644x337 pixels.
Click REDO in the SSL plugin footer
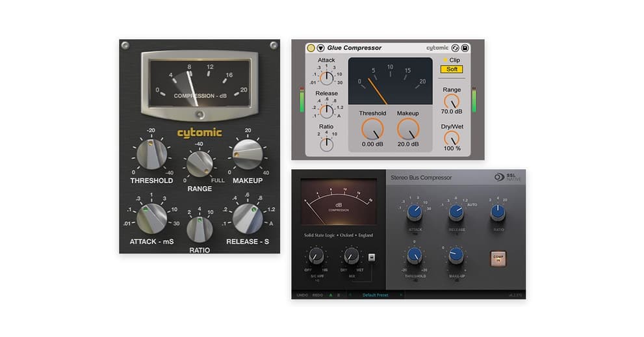[x=318, y=295]
